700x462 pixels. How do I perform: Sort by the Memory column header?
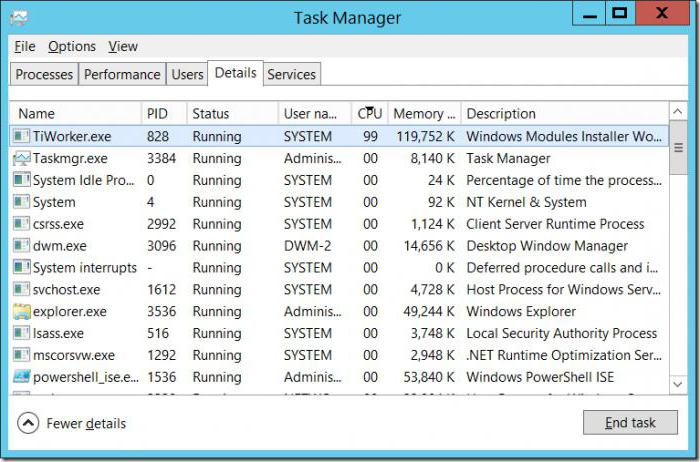tap(424, 114)
